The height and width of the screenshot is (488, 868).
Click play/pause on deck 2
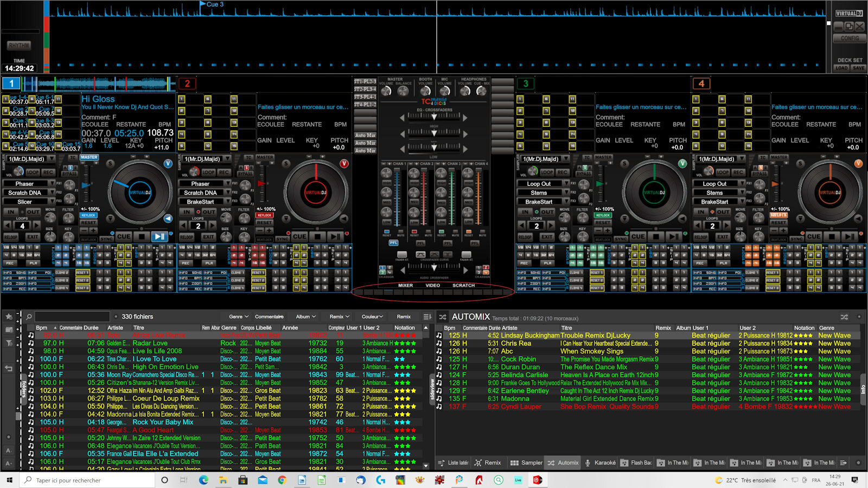click(335, 236)
